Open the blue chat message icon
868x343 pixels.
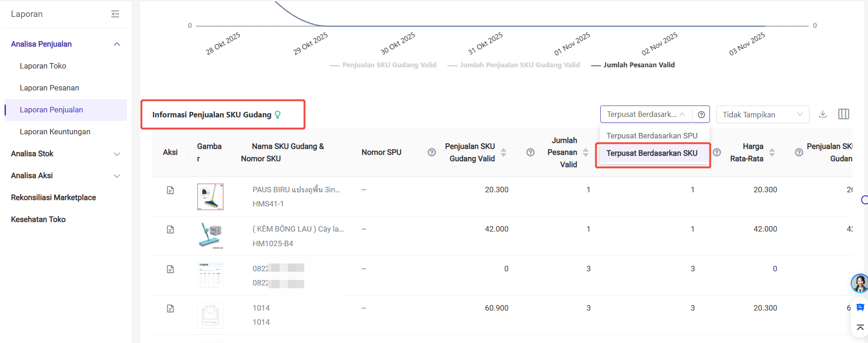[860, 307]
